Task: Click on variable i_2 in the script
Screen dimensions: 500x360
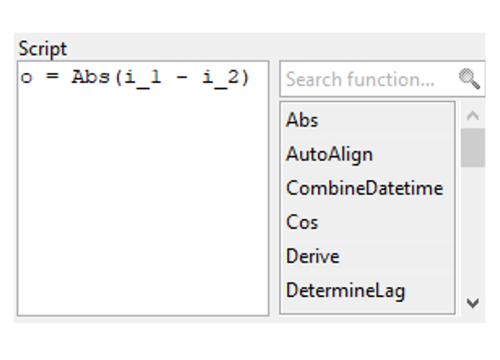Action: [221, 79]
